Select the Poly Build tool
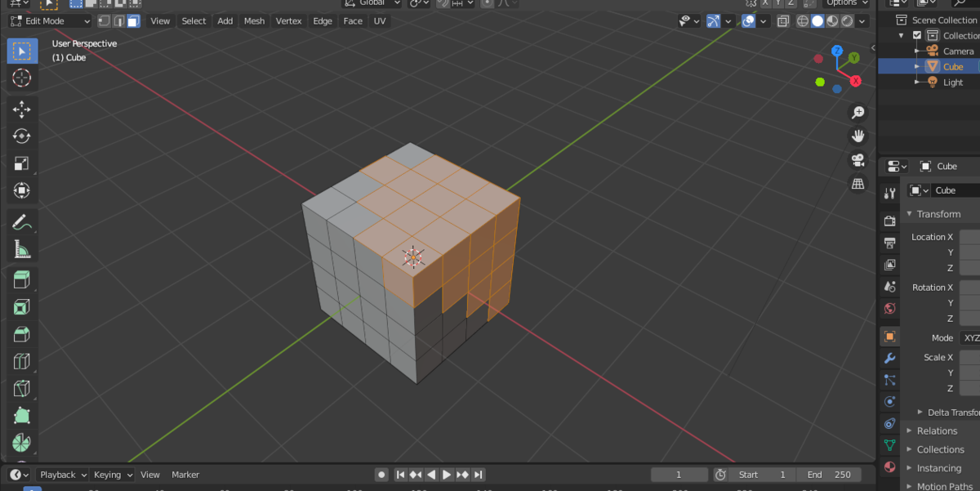Viewport: 980px width, 491px height. [22, 415]
